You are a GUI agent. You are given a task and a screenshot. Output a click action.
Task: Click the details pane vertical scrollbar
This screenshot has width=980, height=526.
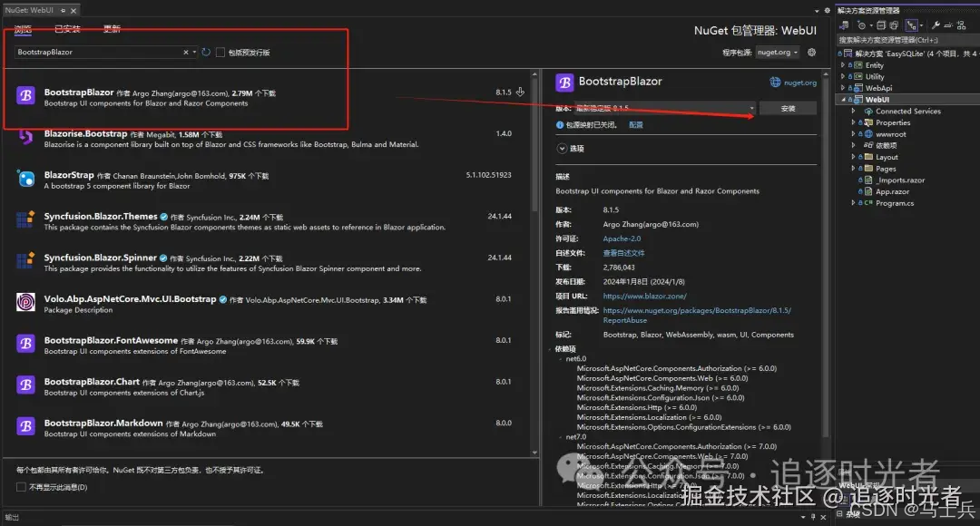click(x=826, y=256)
